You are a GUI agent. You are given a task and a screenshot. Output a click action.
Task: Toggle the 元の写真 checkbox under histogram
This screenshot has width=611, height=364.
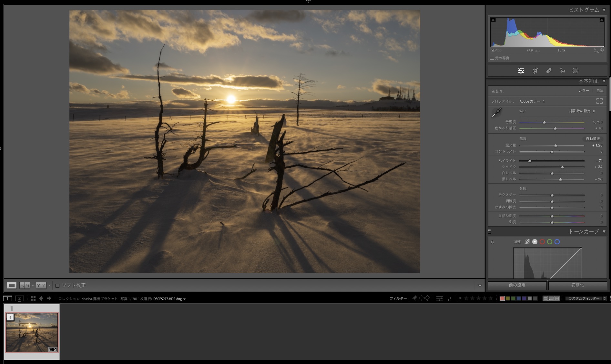(x=492, y=58)
